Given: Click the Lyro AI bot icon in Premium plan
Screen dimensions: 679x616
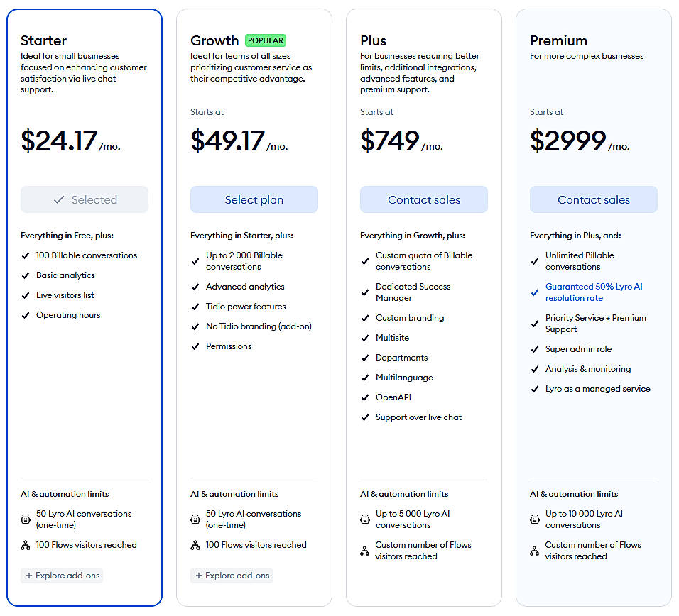Looking at the screenshot, I should pyautogui.click(x=535, y=519).
